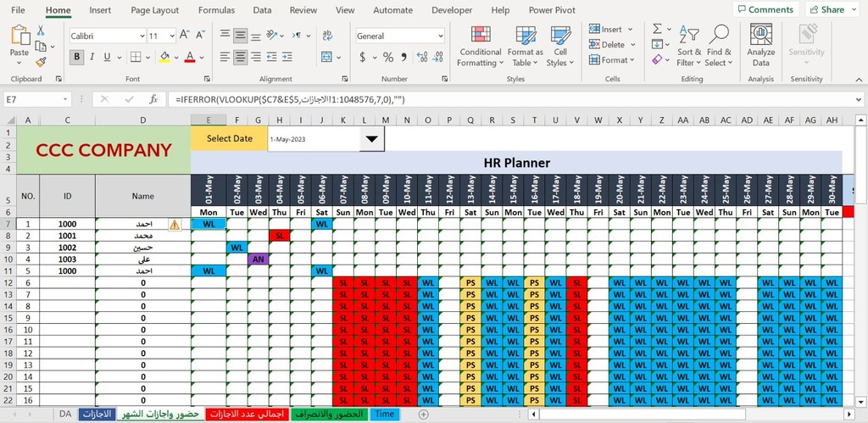Click the Insert Function fx icon
The height and width of the screenshot is (423, 868).
(154, 100)
